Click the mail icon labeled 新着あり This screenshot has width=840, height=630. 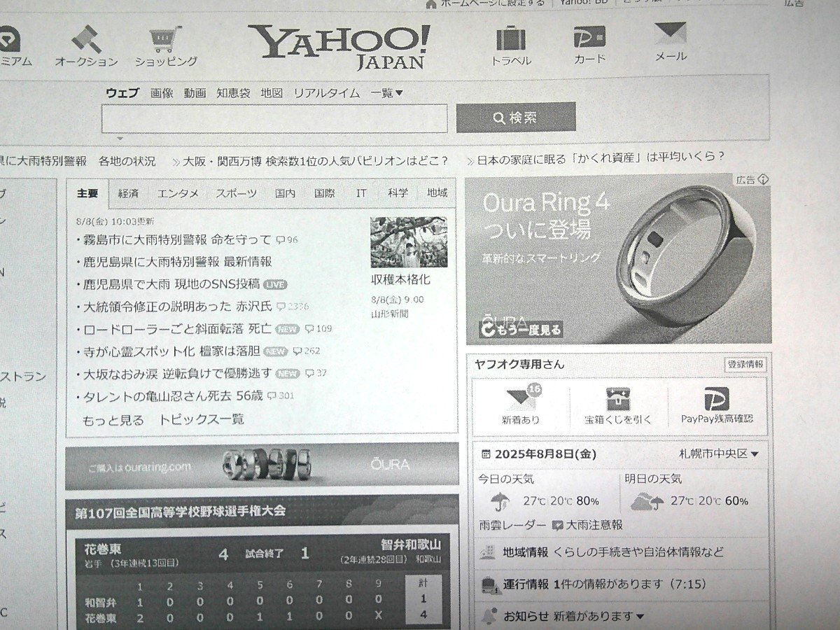[521, 400]
